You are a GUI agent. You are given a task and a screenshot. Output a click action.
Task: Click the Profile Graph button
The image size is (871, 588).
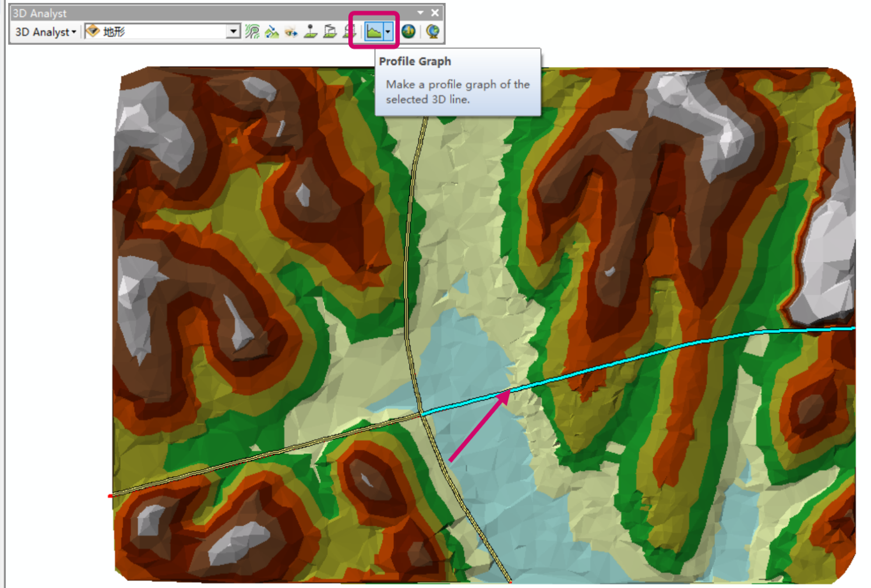click(373, 31)
